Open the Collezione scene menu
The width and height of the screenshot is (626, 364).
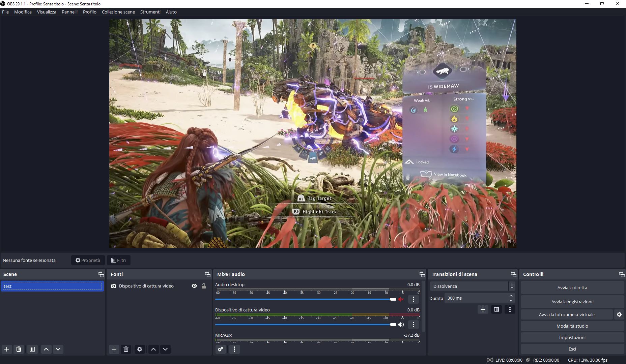118,12
